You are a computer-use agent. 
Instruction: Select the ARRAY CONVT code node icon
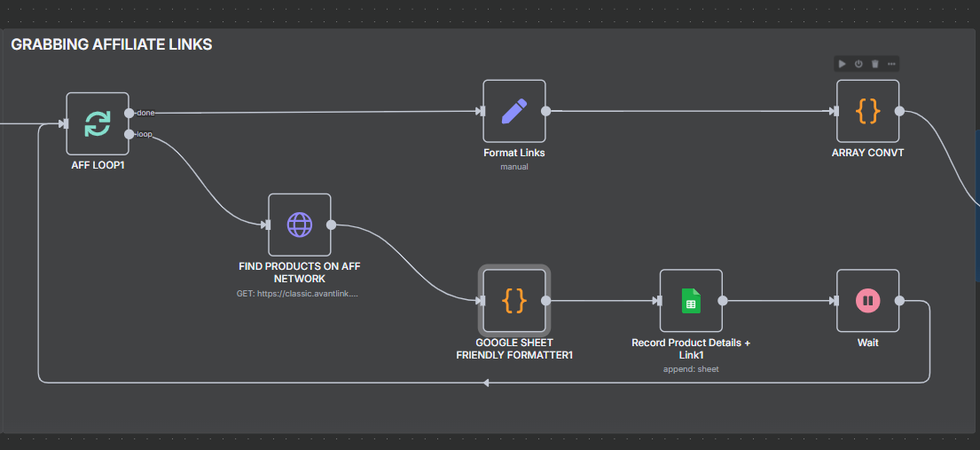pyautogui.click(x=867, y=111)
